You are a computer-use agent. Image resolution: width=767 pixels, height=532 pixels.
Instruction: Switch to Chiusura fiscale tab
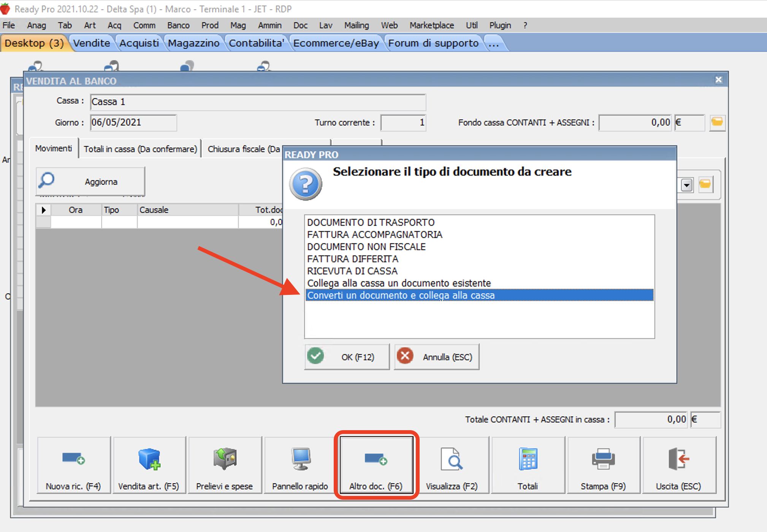click(244, 149)
